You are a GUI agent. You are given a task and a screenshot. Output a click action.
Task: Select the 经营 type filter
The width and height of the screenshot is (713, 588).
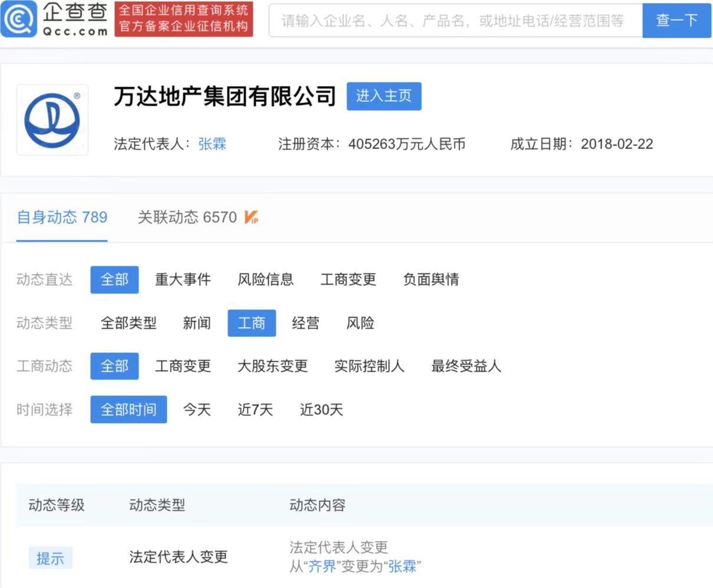(305, 323)
